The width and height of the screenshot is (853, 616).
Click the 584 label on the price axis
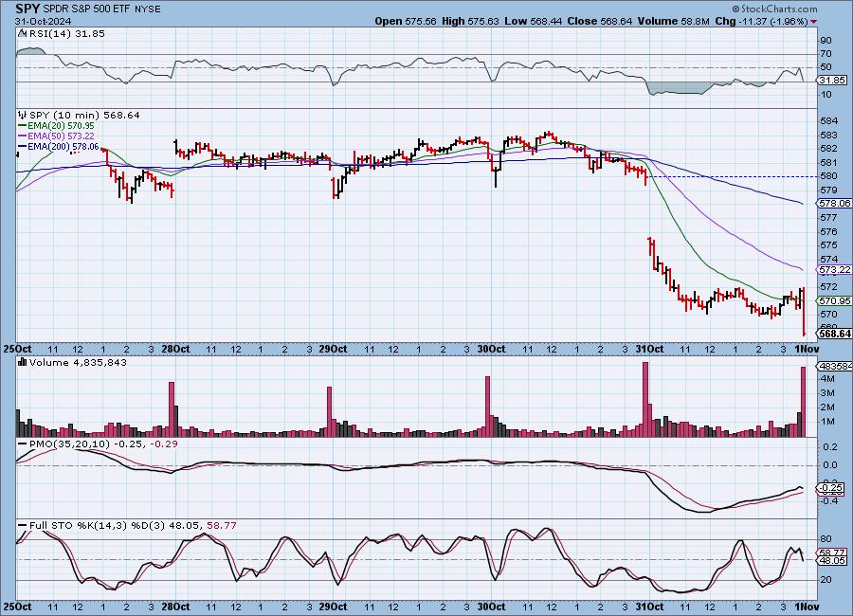click(x=828, y=120)
